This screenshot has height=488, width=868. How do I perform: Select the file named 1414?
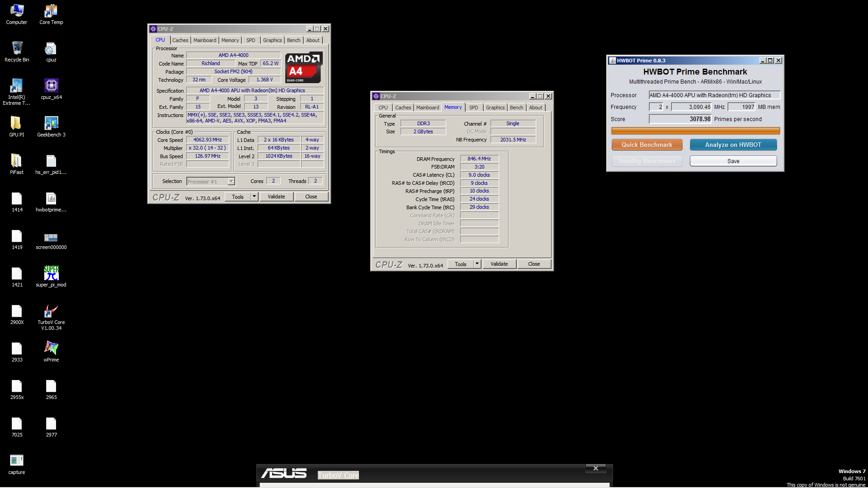point(17,202)
